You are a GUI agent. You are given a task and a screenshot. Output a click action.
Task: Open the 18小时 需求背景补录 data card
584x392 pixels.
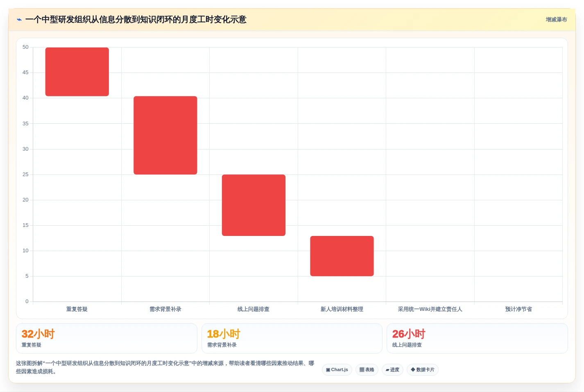point(292,338)
